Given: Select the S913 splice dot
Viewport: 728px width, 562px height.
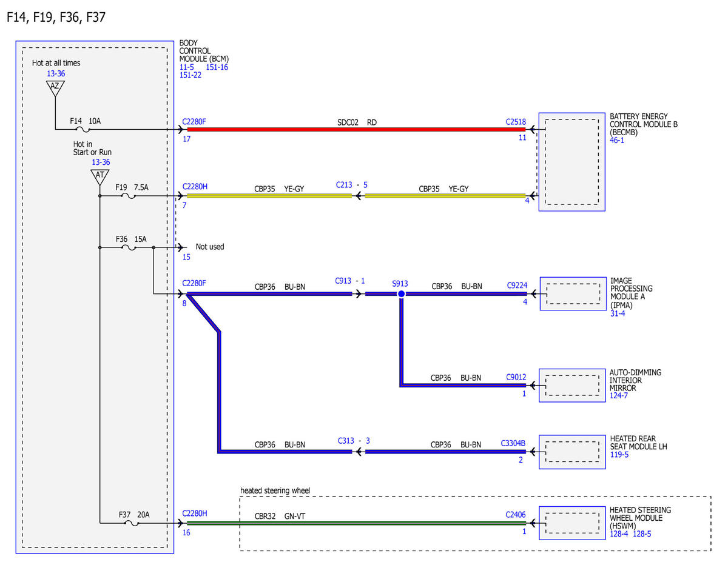Looking at the screenshot, I should (x=401, y=294).
